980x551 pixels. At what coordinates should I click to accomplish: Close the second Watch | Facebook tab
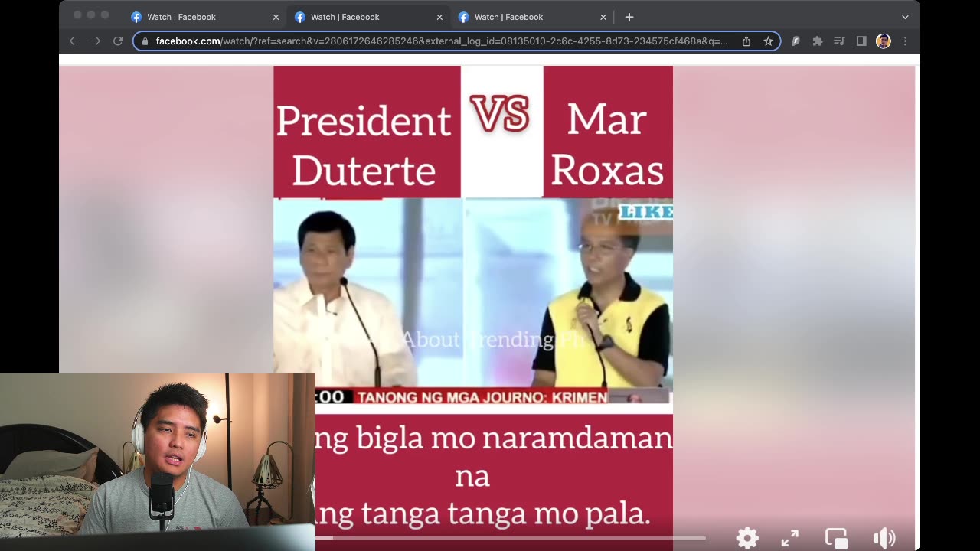click(439, 17)
